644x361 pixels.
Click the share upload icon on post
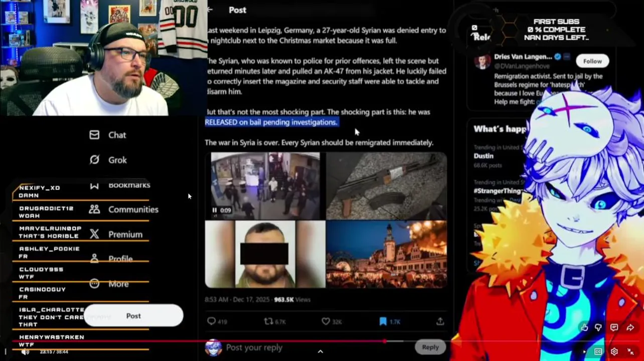click(x=440, y=321)
